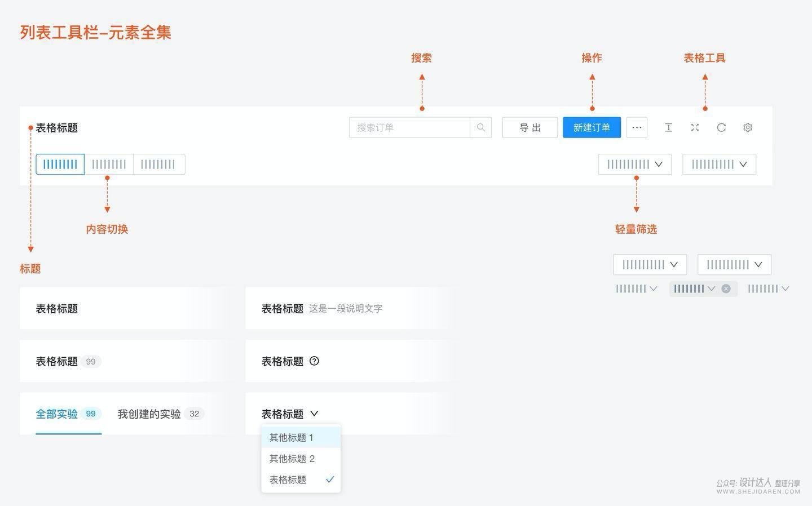Click the 新建订单 button
Image resolution: width=812 pixels, height=506 pixels.
592,127
